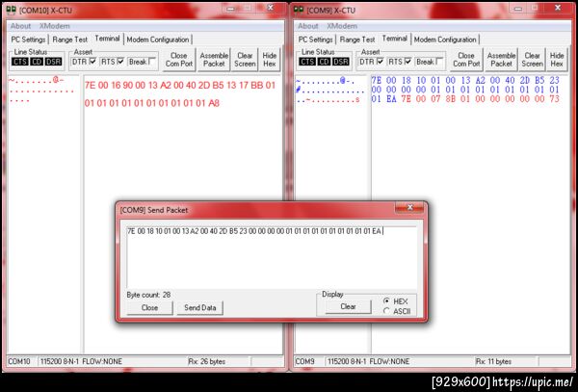This screenshot has height=392, width=578.
Task: Click the COM9 hex output starting "7E 00 18 10"
Action: 465,90
